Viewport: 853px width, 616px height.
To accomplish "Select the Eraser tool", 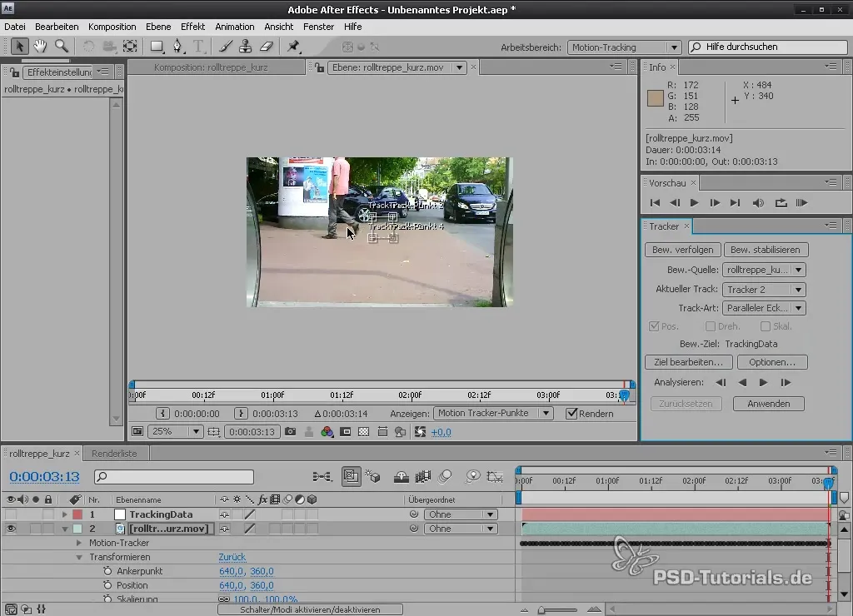I will [266, 47].
